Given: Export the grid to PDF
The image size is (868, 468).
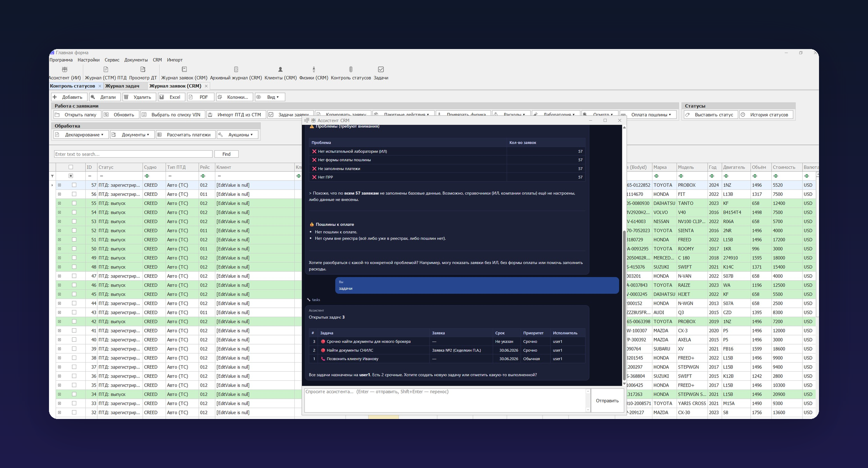Looking at the screenshot, I should (201, 97).
